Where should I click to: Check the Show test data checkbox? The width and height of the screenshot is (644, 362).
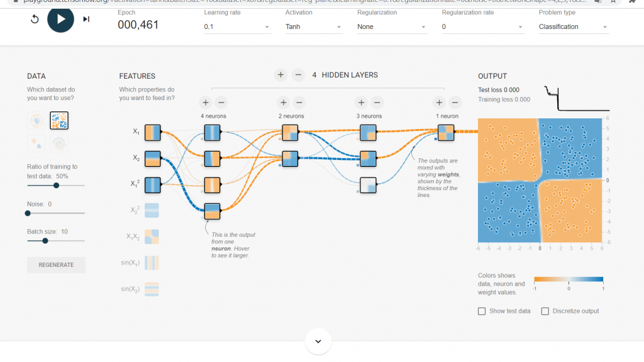point(482,311)
